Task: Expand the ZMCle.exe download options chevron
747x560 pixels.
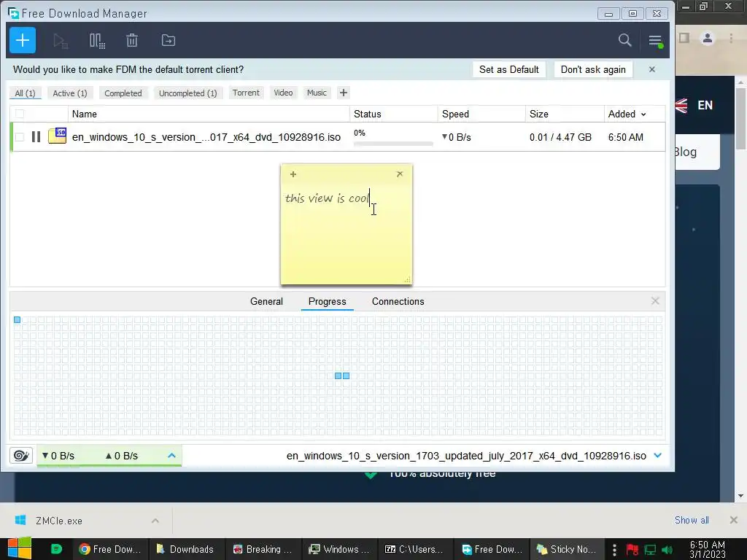Action: click(155, 521)
